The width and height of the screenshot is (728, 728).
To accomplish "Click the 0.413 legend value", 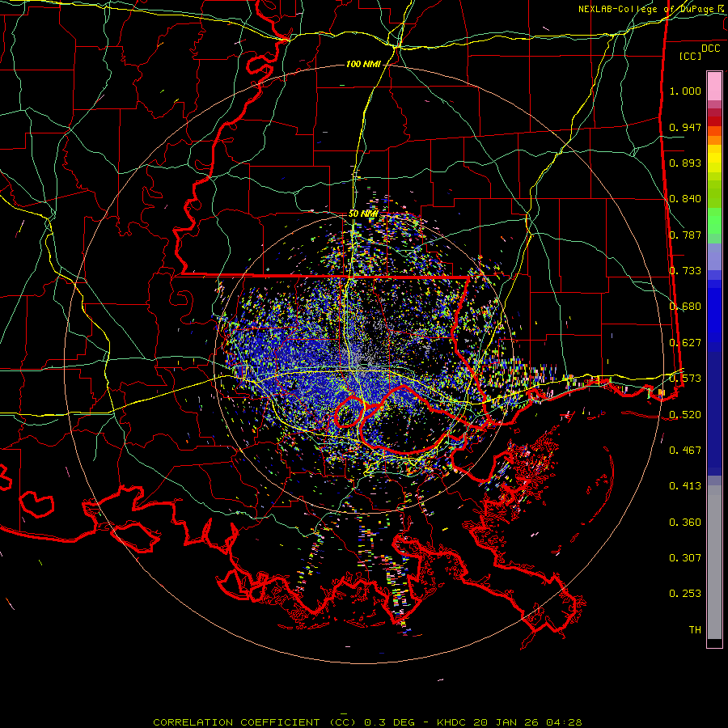I will 685,486.
